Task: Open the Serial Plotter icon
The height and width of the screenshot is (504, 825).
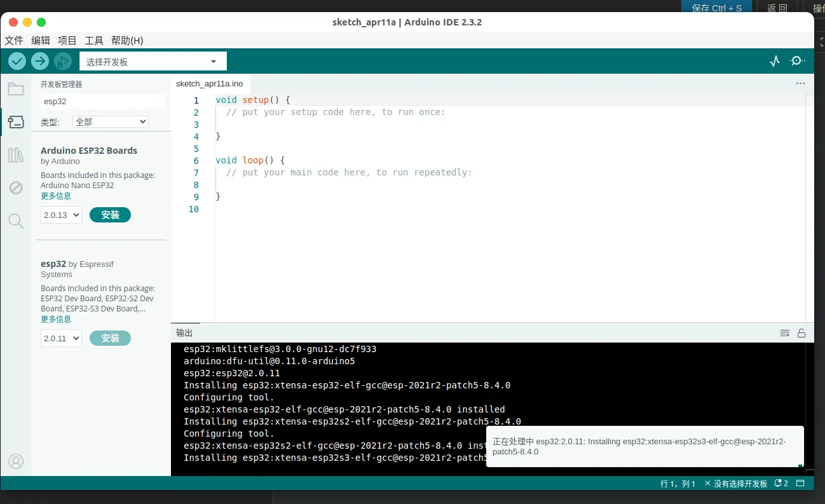Action: [x=774, y=61]
